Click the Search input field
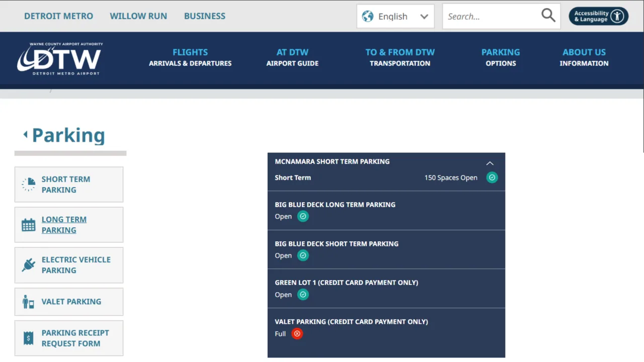The width and height of the screenshot is (644, 362). (492, 17)
